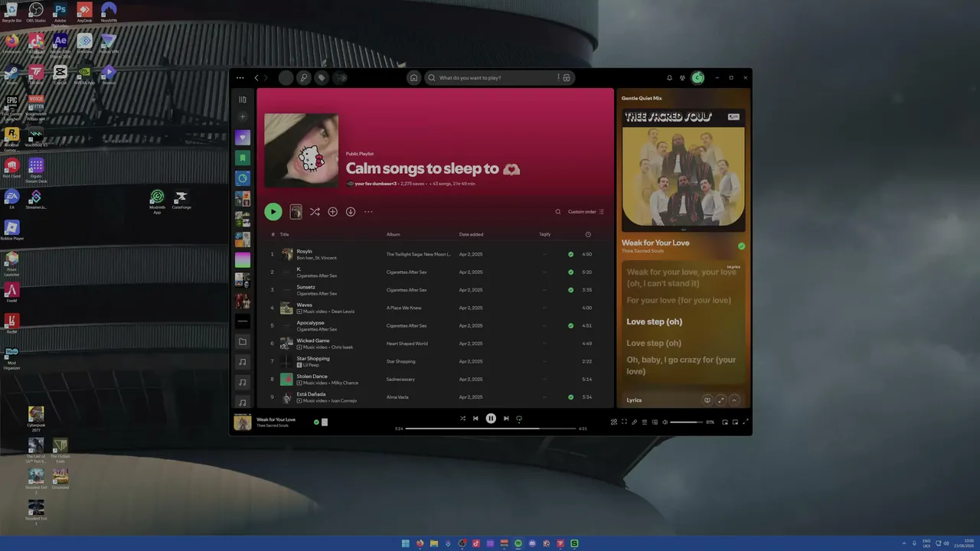
Task: Toggle saved checkmark on Está Dañada row
Action: [570, 397]
